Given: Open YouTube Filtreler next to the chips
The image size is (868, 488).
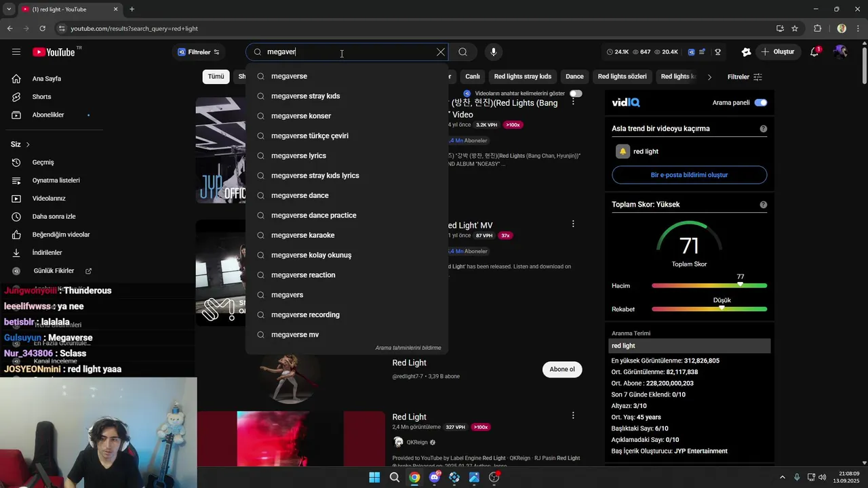Looking at the screenshot, I should tap(745, 77).
